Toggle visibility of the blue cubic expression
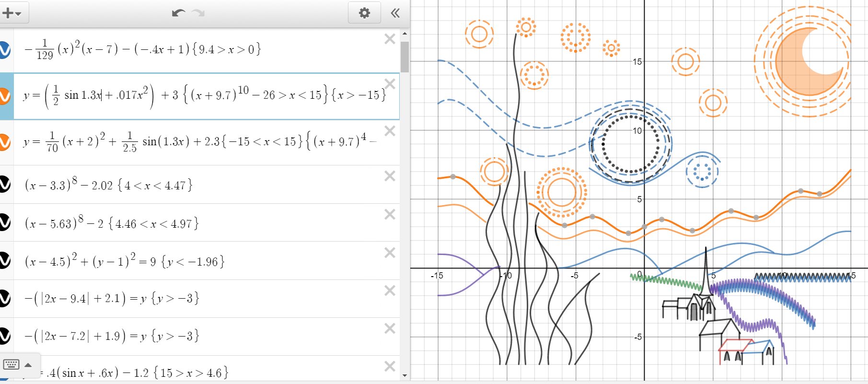The image size is (868, 384). click(4, 50)
